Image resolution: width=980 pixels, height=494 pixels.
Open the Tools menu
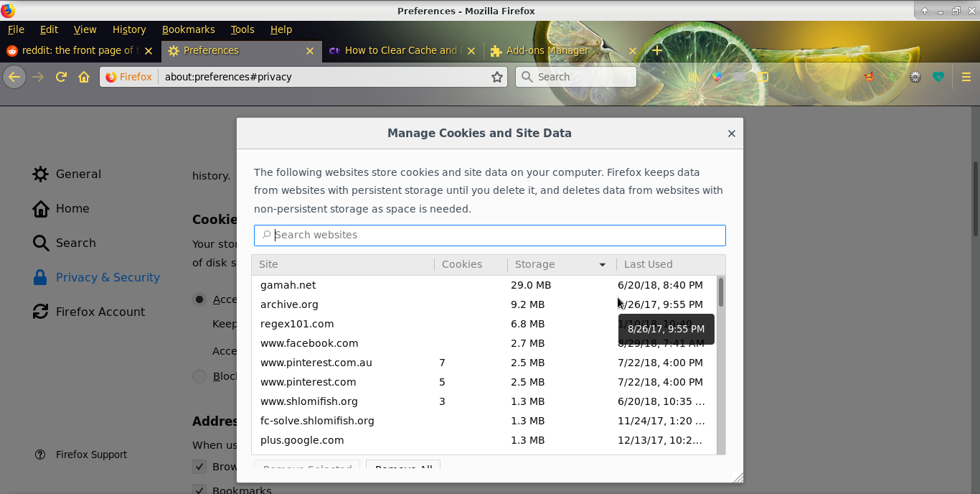point(242,29)
